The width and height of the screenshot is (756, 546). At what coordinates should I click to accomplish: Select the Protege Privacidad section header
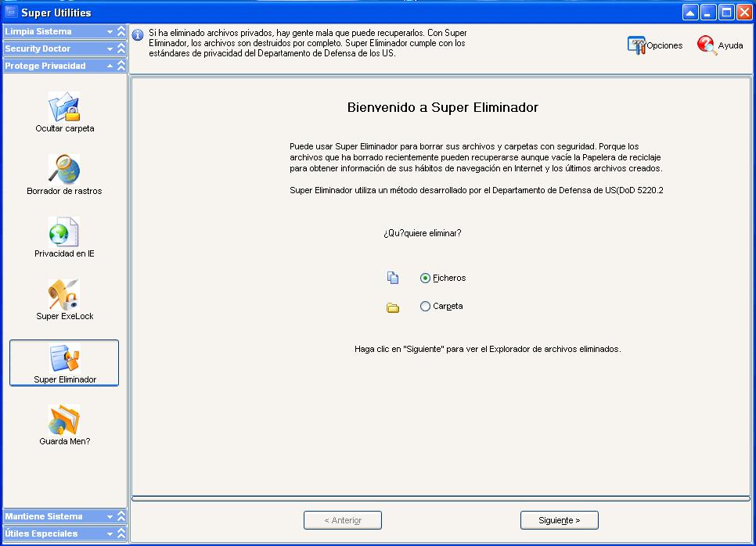coord(65,66)
